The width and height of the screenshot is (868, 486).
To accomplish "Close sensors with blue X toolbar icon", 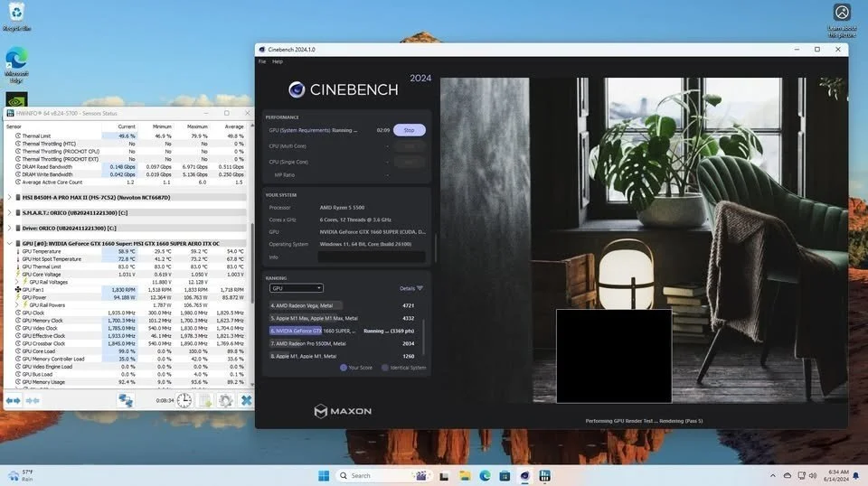I will [246, 400].
